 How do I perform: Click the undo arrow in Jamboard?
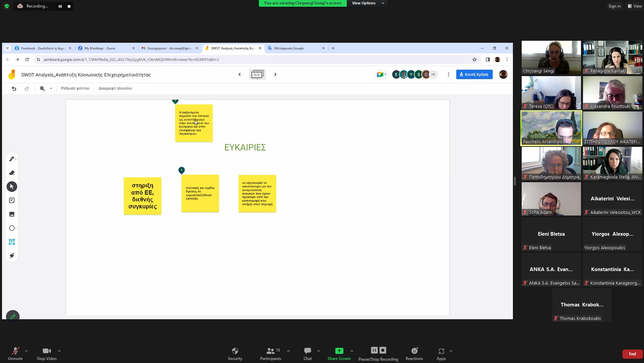click(x=14, y=89)
